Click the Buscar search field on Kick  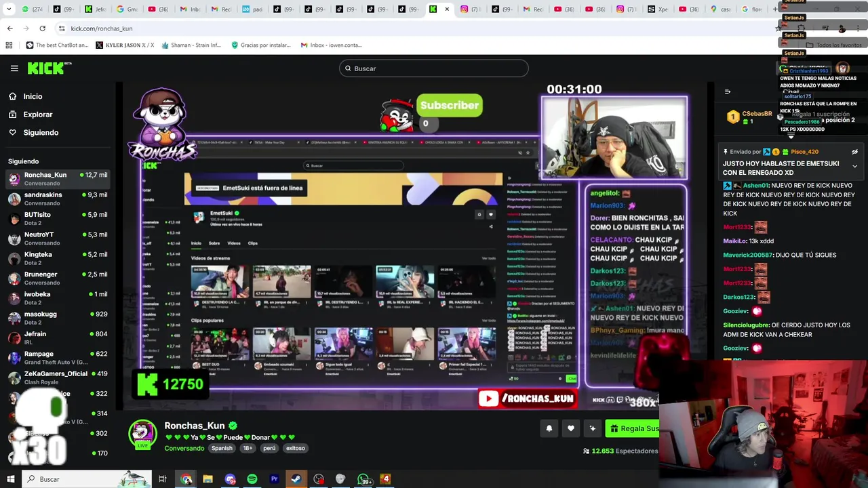point(434,68)
